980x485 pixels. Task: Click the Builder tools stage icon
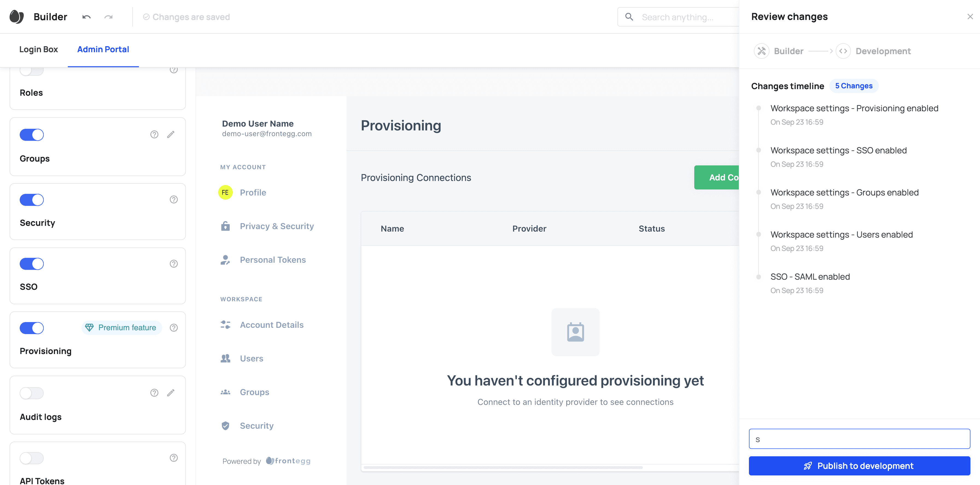pyautogui.click(x=762, y=51)
